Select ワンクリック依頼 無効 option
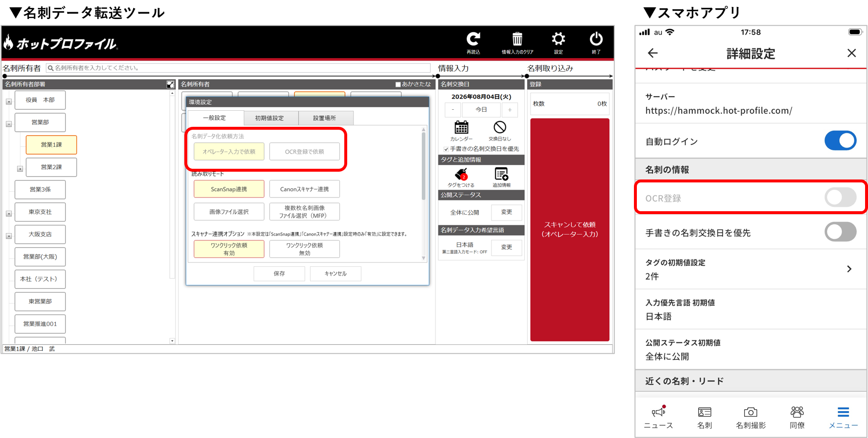 [304, 249]
